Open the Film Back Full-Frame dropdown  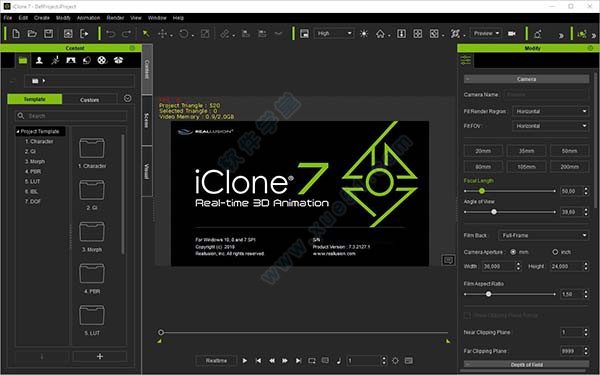coord(543,235)
